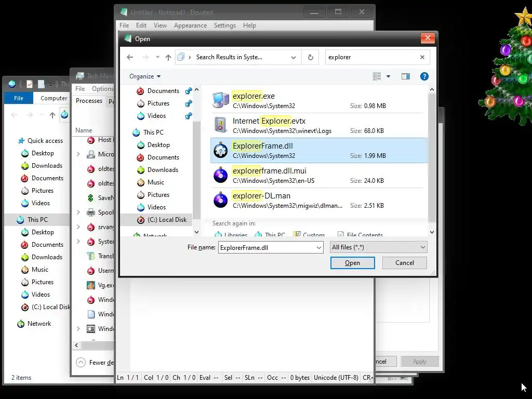Select explorer-DL.man ornament icon
532x399 pixels.
point(221,199)
